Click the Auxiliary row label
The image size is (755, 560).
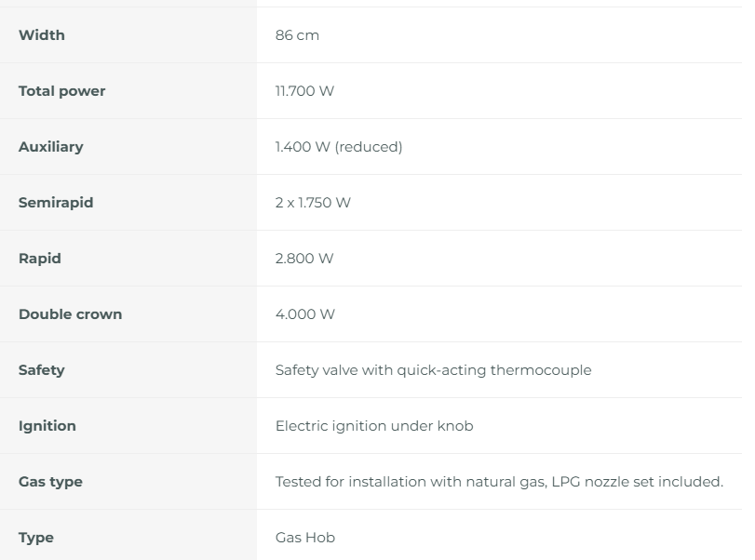pos(50,147)
